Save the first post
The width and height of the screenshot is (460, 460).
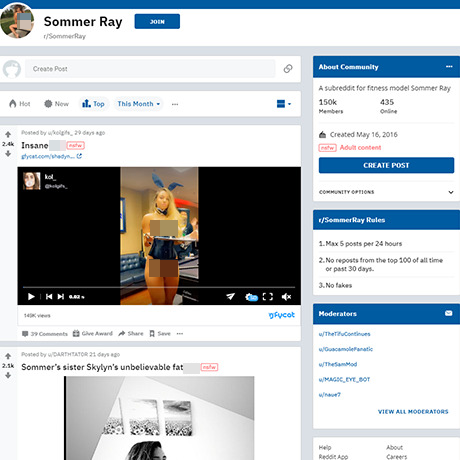pos(160,333)
